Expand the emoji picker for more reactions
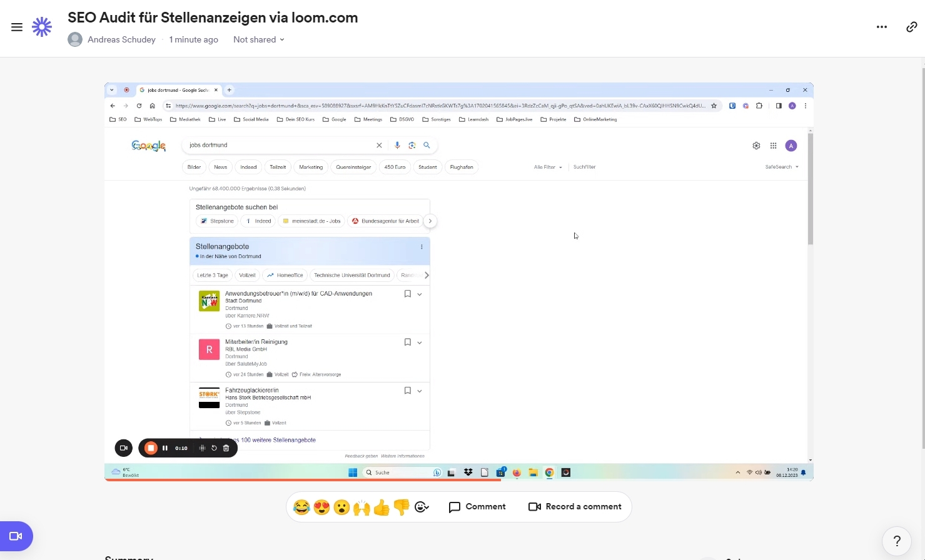The image size is (925, 560). pyautogui.click(x=422, y=507)
